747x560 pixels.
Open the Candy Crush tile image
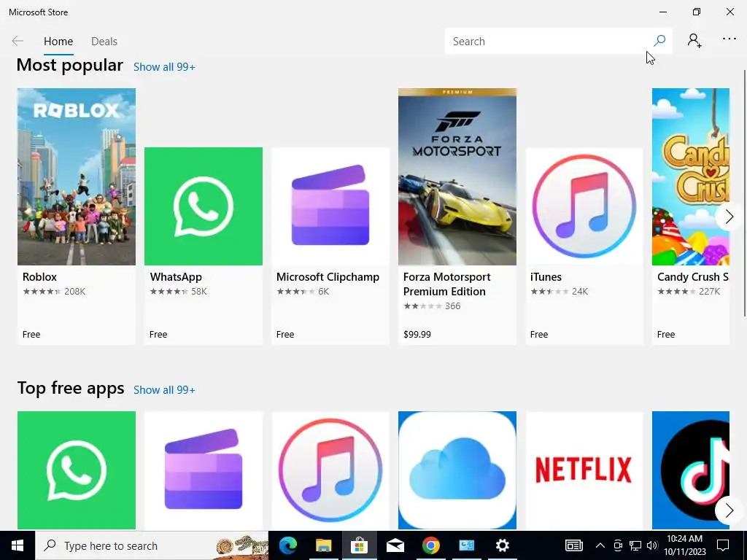point(690,176)
